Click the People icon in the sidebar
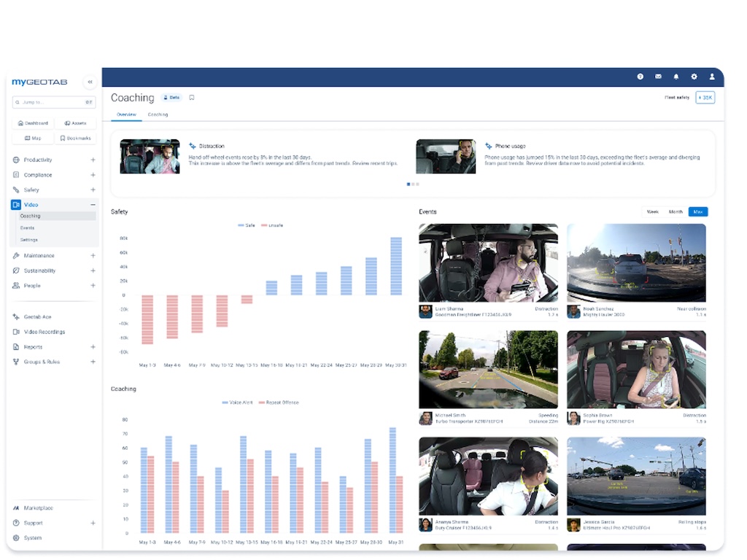Image resolution: width=747 pixels, height=560 pixels. pos(16,286)
